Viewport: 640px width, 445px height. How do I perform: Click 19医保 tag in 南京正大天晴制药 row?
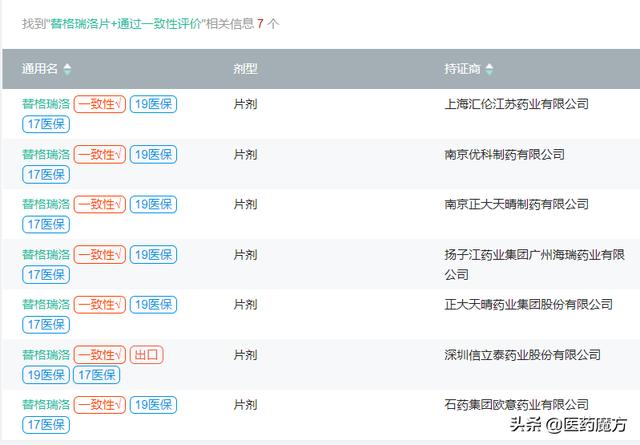coord(153,204)
